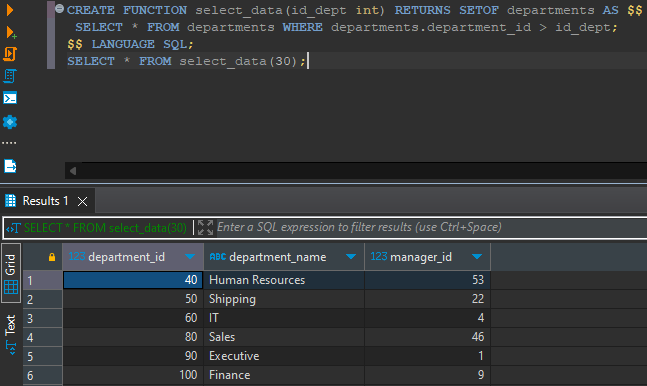Screen dimensions: 647x386
Task: Maximize the results panel using the expand icon
Action: [x=205, y=227]
